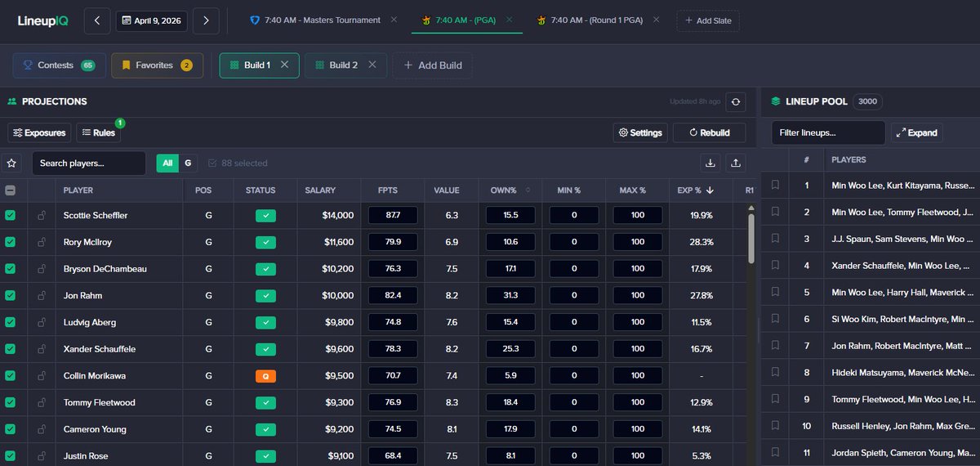Bookmark lineup 8 in the pool

[x=775, y=372]
